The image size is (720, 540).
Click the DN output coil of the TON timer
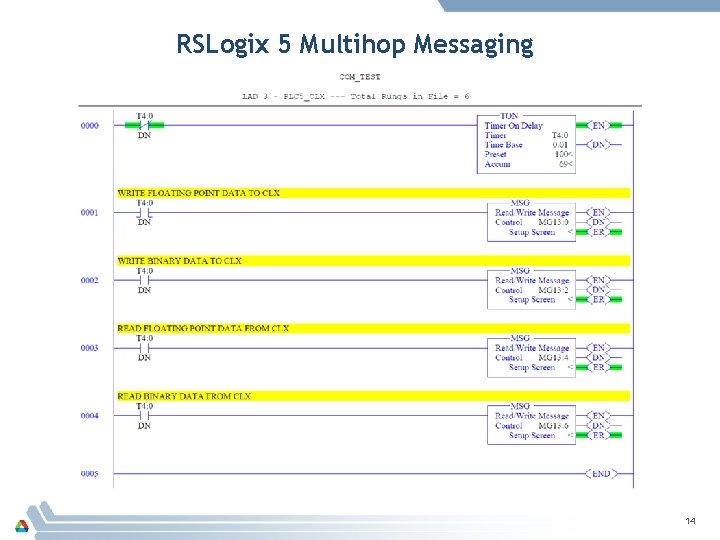[599, 145]
